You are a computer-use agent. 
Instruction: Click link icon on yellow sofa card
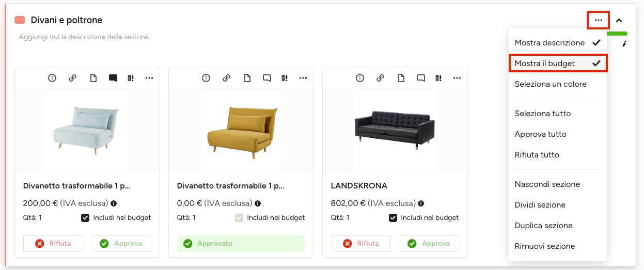226,78
